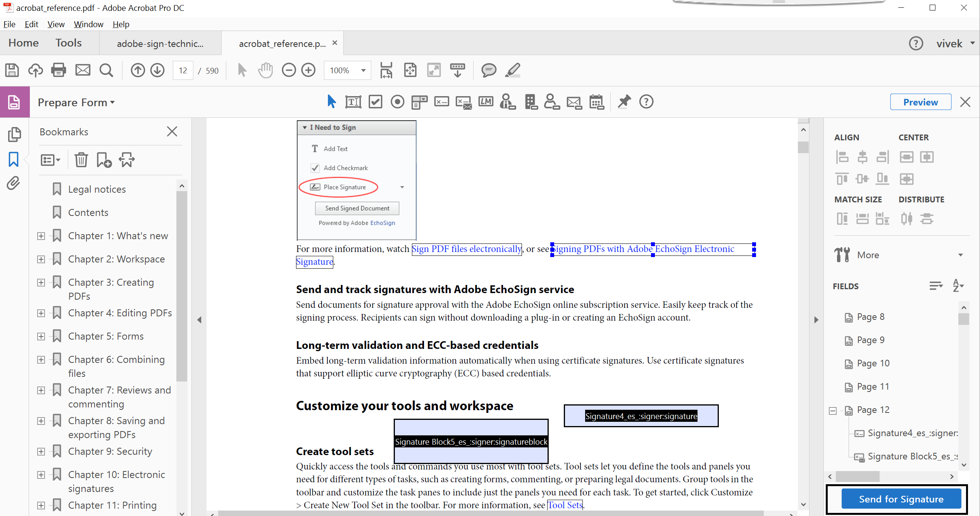Click the Add New Bookmark icon
This screenshot has width=980, height=516.
pyautogui.click(x=104, y=160)
